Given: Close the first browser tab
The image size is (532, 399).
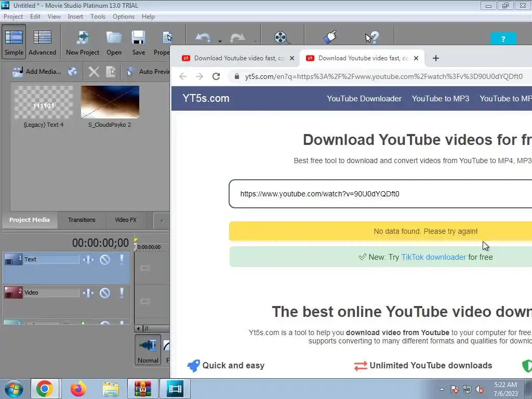Looking at the screenshot, I should (x=292, y=58).
